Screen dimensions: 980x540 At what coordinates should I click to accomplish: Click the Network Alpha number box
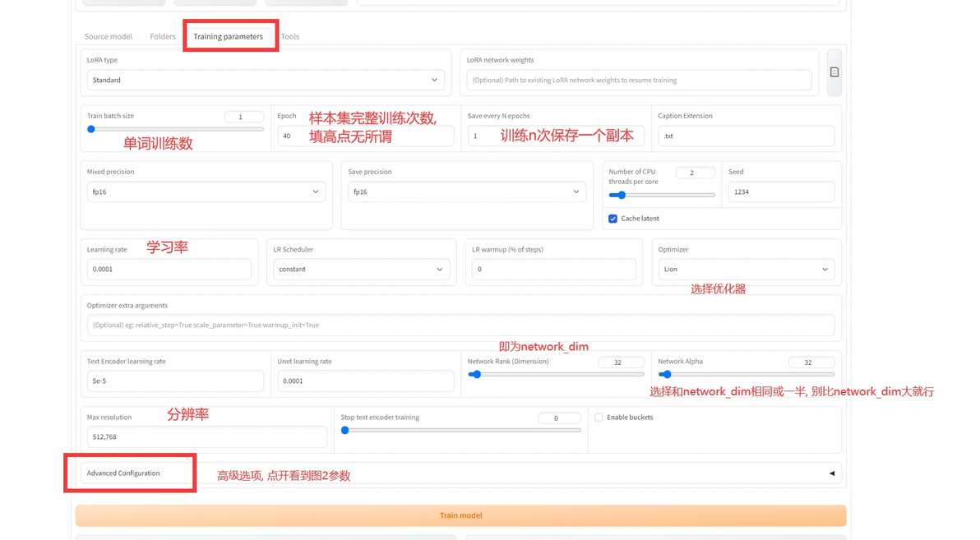(x=811, y=362)
